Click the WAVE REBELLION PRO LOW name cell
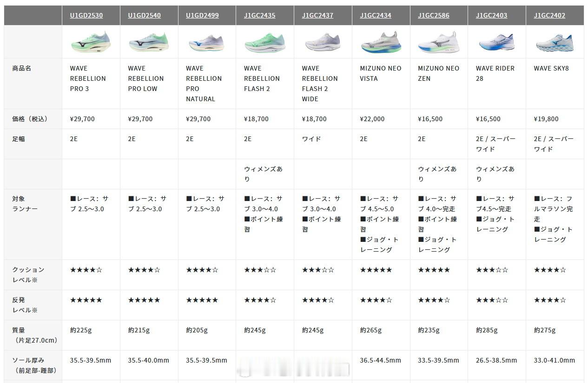Image resolution: width=588 pixels, height=383 pixels. pyautogui.click(x=149, y=84)
